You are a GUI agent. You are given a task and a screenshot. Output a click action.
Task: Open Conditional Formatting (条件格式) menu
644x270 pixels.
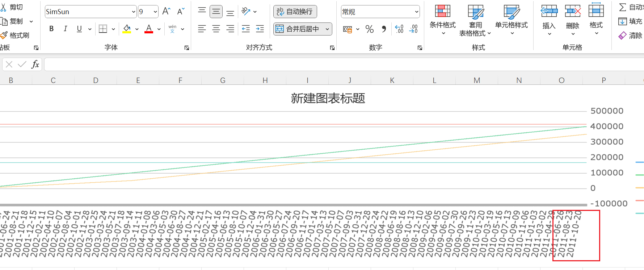pos(443,20)
